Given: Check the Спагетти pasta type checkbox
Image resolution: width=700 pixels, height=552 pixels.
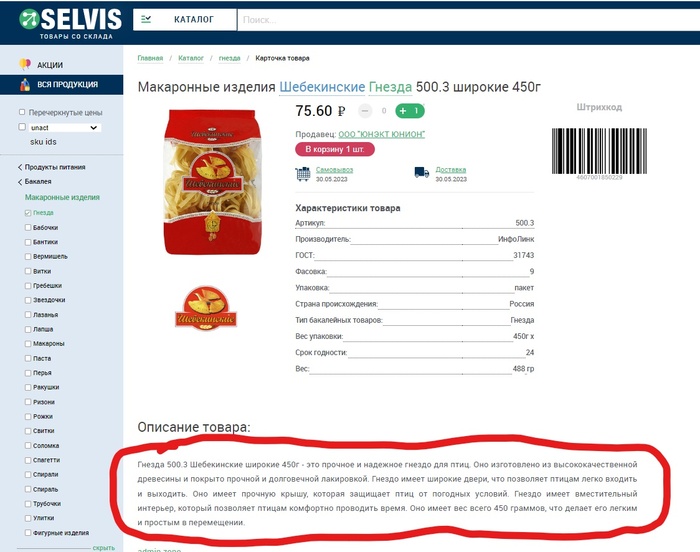Looking at the screenshot, I should coord(28,460).
